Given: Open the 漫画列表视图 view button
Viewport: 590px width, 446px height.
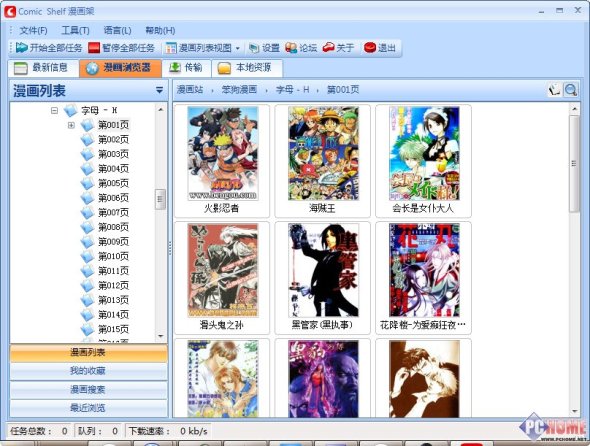Looking at the screenshot, I should pos(199,48).
